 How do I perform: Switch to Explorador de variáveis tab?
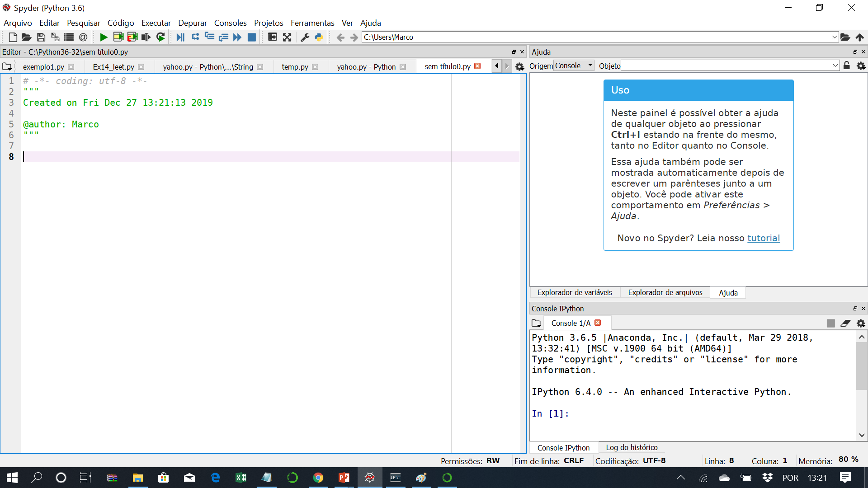point(575,292)
